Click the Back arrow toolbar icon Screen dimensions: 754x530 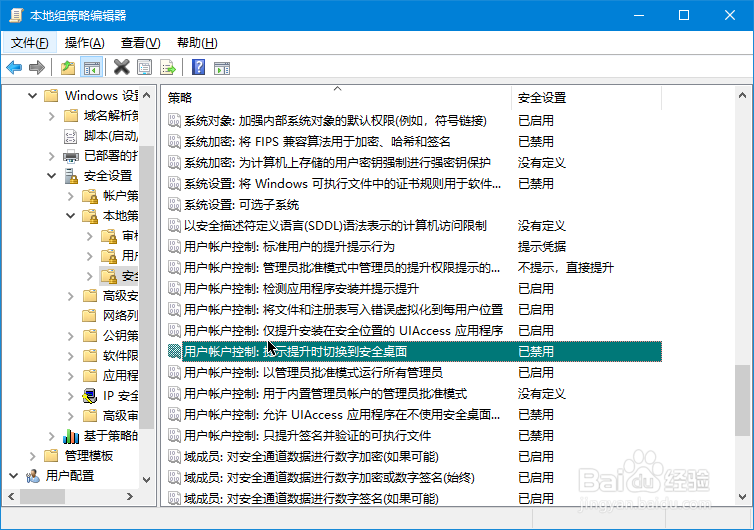(x=14, y=67)
